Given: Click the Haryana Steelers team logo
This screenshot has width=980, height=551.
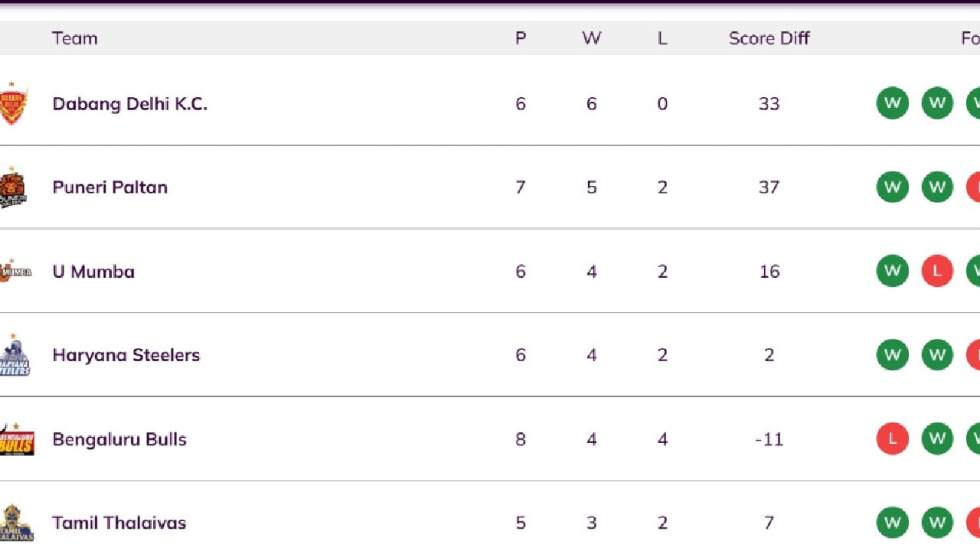Looking at the screenshot, I should coord(15,355).
